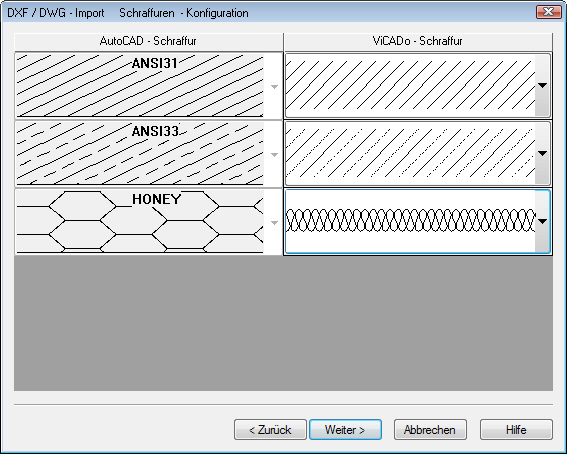Viewport: 567px width, 454px height.
Task: Click the gray arrow beside ANSI31 pattern
Action: click(274, 87)
